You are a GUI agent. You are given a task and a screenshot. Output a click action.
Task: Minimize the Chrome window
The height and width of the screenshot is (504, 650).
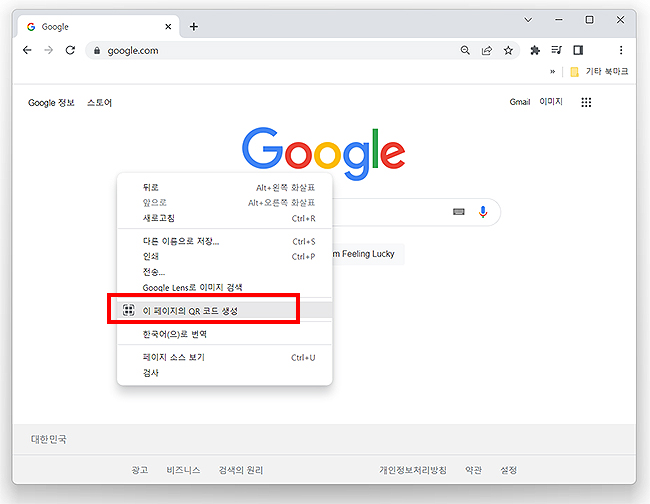pos(559,19)
